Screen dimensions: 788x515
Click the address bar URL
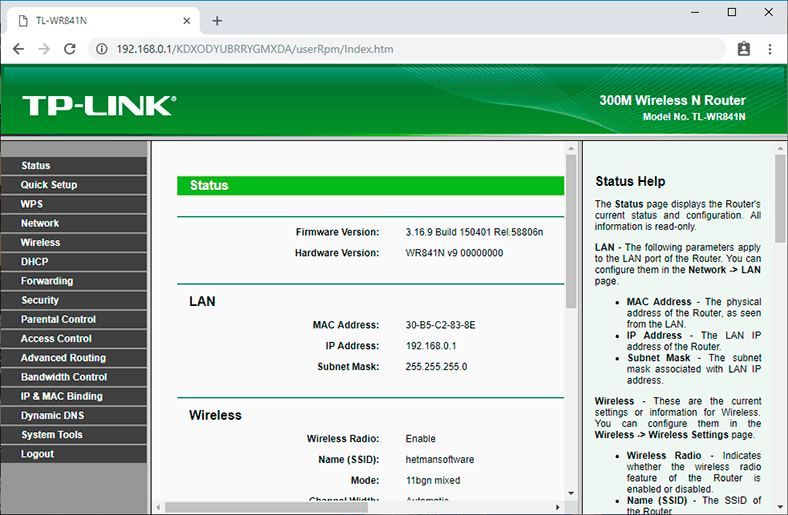255,49
